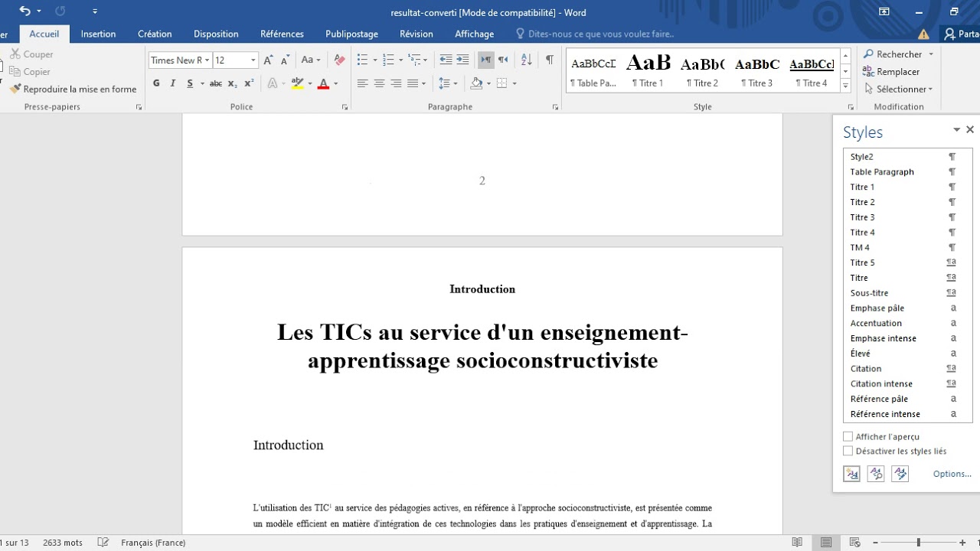Open the Insertion tab

click(x=98, y=34)
